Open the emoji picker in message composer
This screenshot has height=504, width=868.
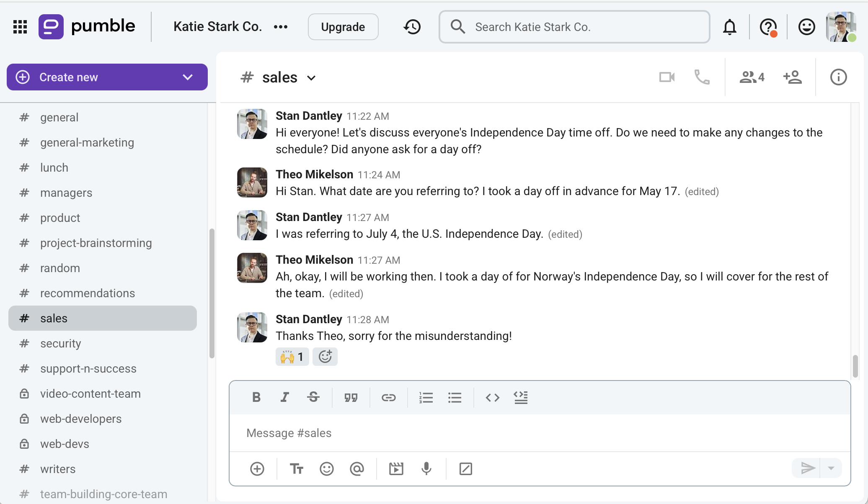[x=327, y=468]
